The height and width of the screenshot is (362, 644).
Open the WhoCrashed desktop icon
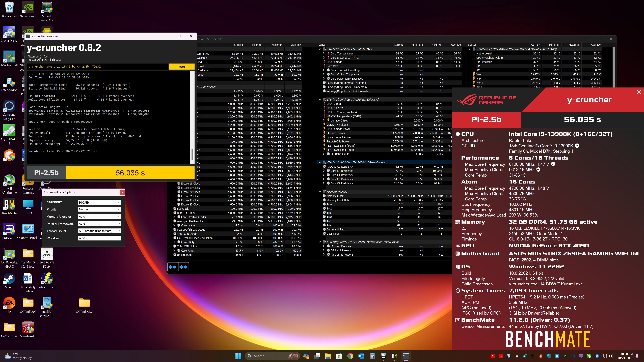coord(47,281)
